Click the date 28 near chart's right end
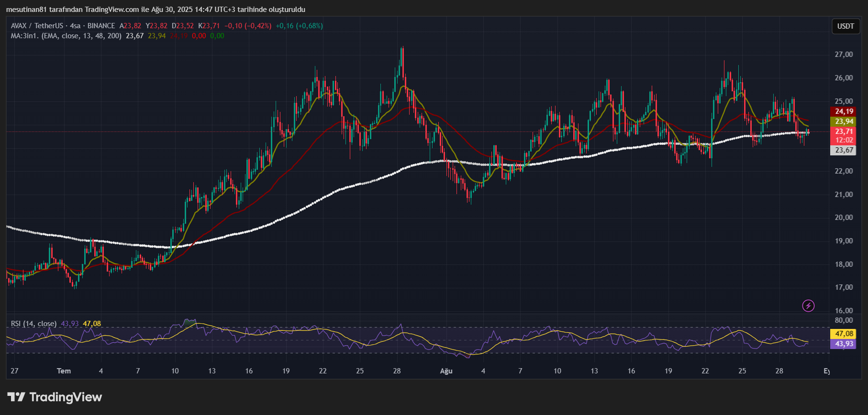868x415 pixels. tap(779, 371)
